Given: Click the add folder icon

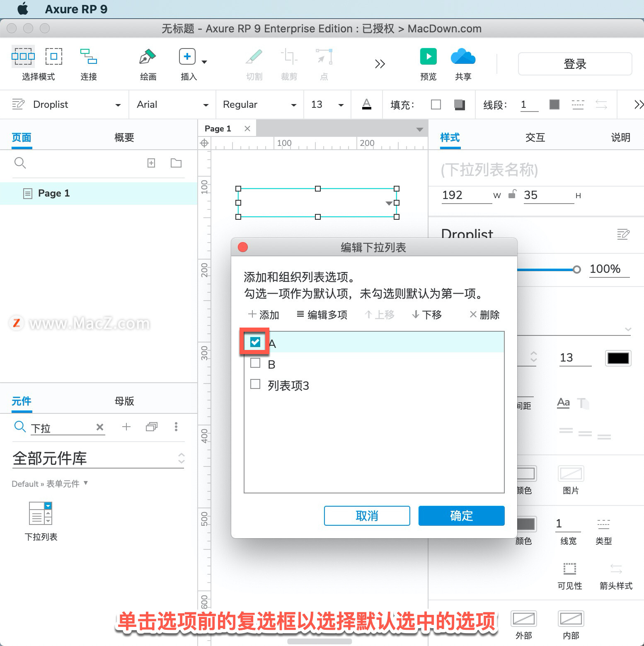Looking at the screenshot, I should (x=176, y=163).
